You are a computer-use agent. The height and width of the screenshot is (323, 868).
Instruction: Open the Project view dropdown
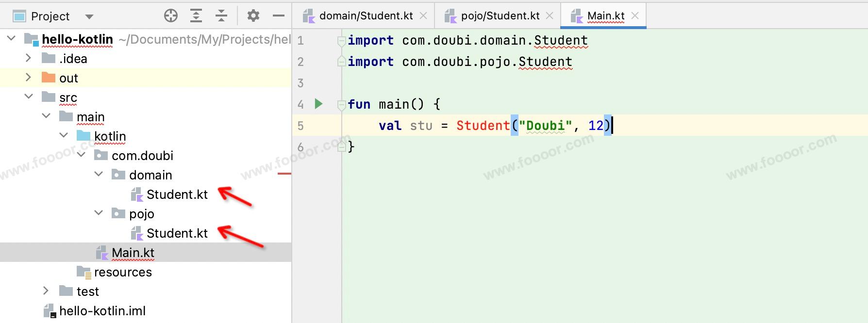(89, 16)
